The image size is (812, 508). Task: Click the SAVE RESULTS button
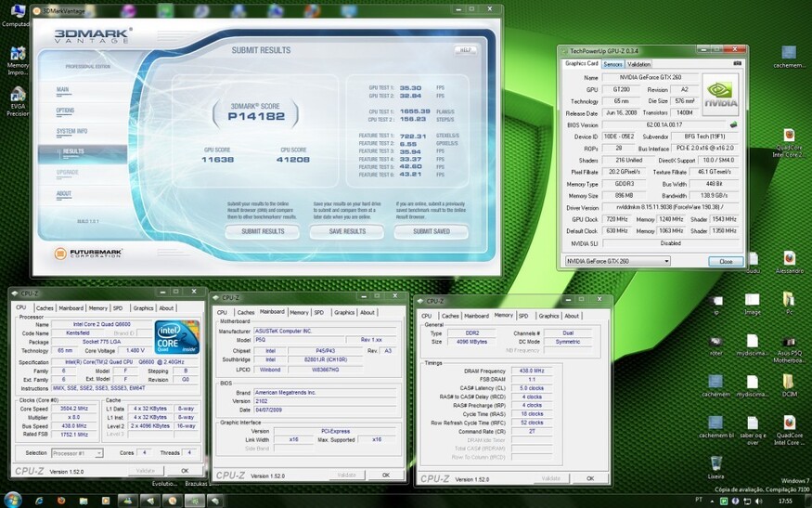coord(347,231)
